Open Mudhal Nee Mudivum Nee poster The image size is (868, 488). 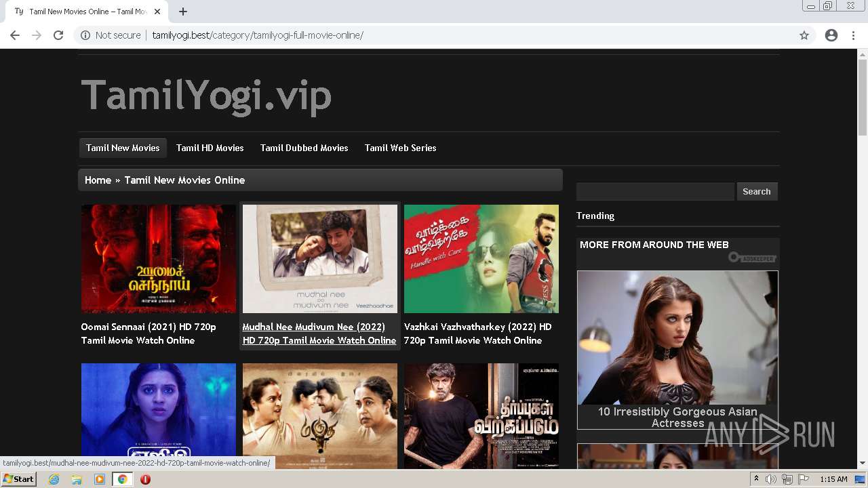click(x=320, y=259)
